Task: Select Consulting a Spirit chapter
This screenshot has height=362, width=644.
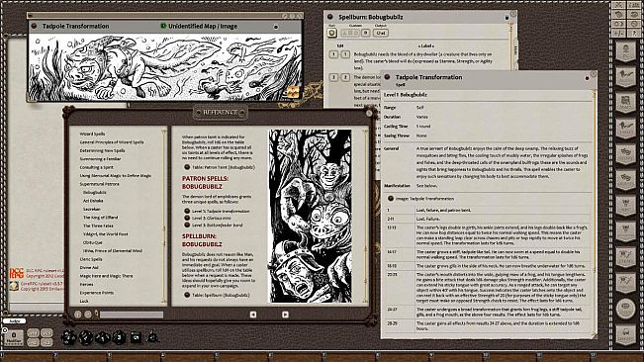Action: [x=97, y=167]
